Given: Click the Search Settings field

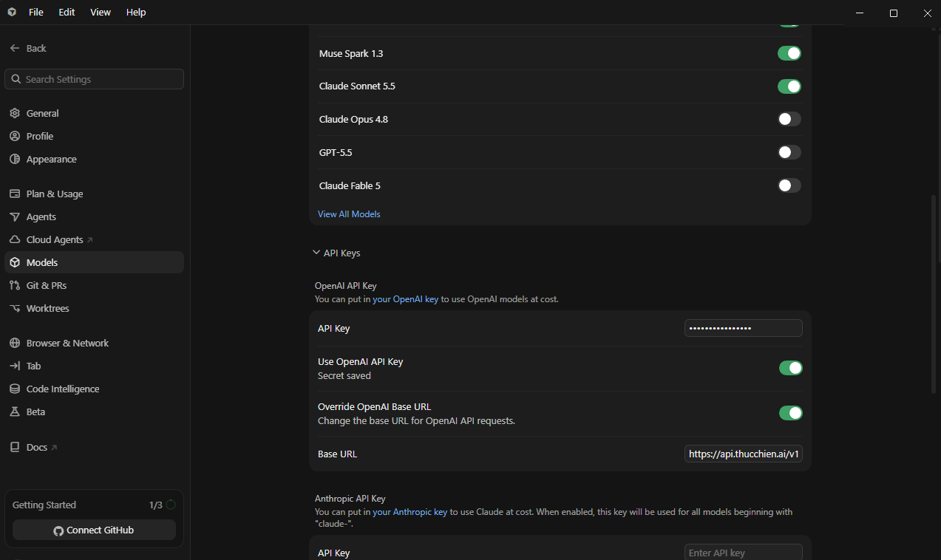Looking at the screenshot, I should click(94, 79).
